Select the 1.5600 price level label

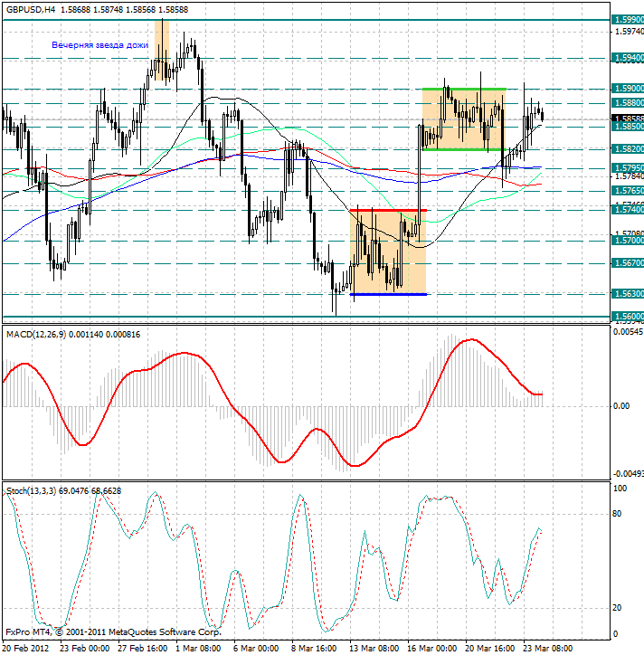pyautogui.click(x=628, y=317)
